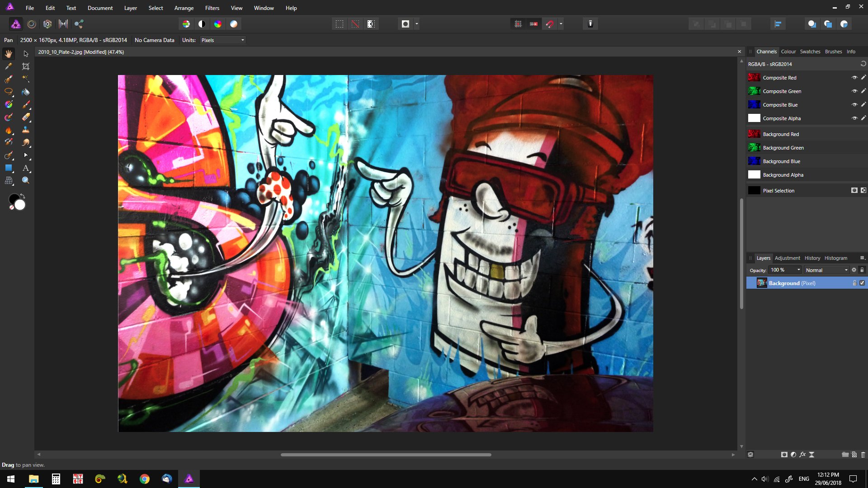Select the blue Rectangle shape tool
868x488 pixels.
(9, 168)
